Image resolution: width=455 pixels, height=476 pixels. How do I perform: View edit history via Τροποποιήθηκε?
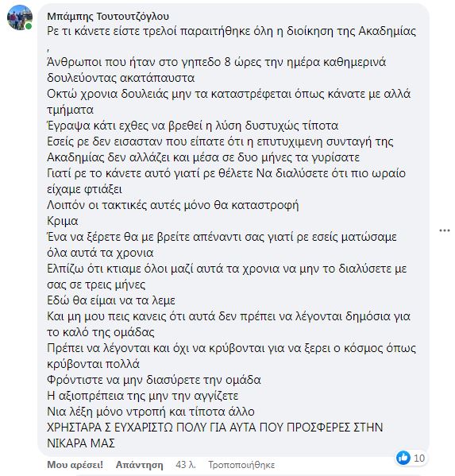(x=241, y=465)
